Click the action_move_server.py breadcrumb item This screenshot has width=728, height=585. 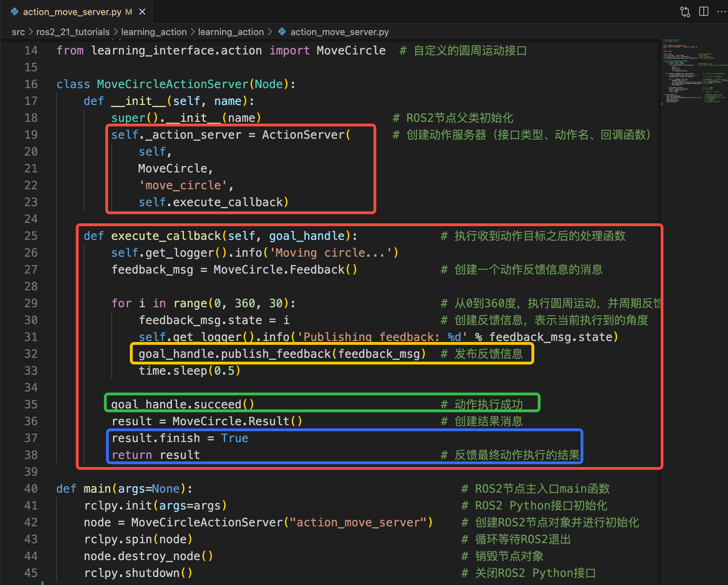339,32
